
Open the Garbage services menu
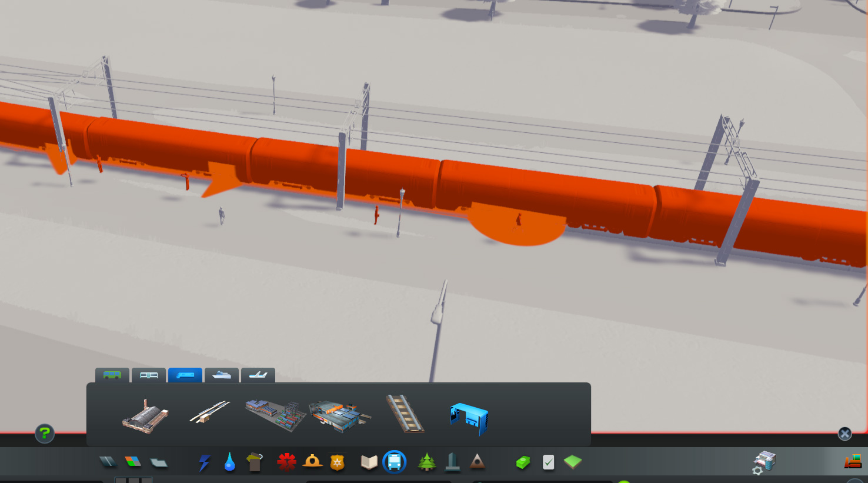255,462
